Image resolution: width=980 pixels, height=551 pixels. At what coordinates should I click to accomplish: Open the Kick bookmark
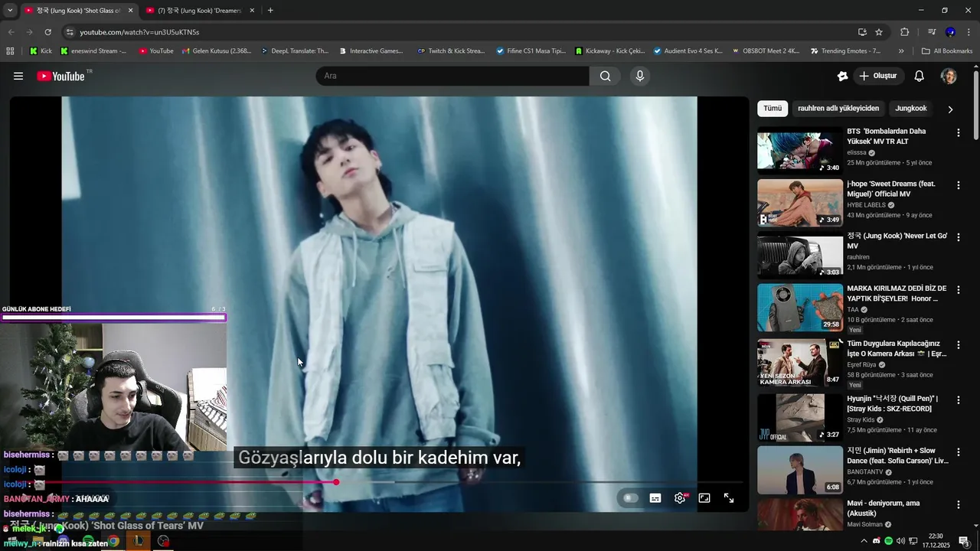pos(41,51)
